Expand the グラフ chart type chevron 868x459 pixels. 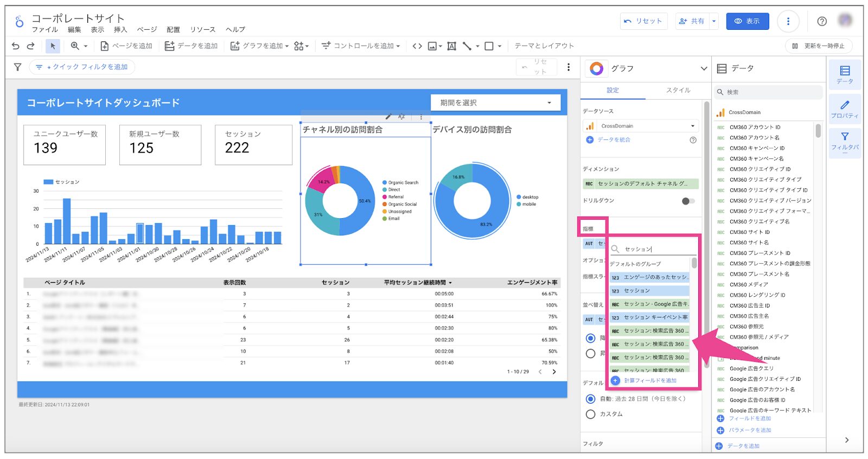coord(704,69)
